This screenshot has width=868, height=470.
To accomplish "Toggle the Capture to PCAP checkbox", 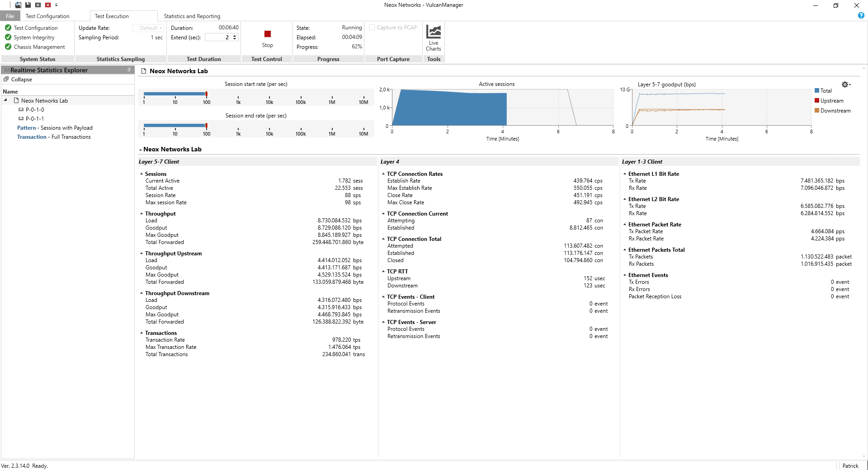I will 372,28.
